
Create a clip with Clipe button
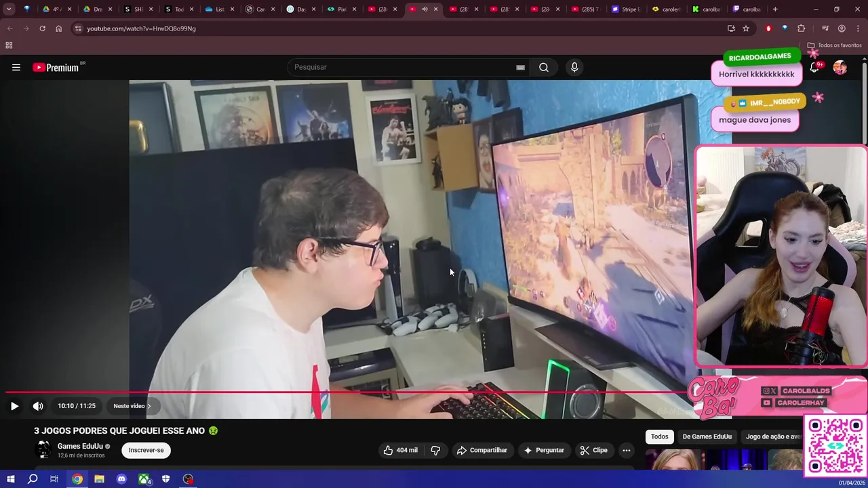pos(593,450)
